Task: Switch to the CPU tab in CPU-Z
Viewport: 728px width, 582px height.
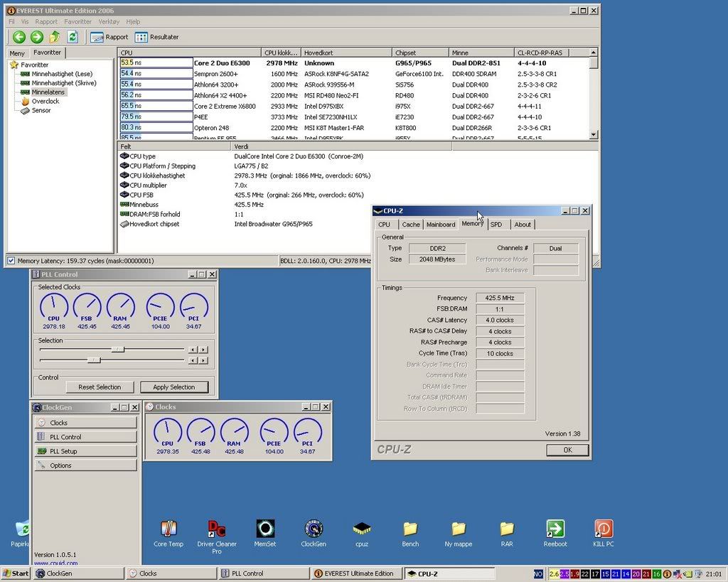Action: pyautogui.click(x=384, y=225)
